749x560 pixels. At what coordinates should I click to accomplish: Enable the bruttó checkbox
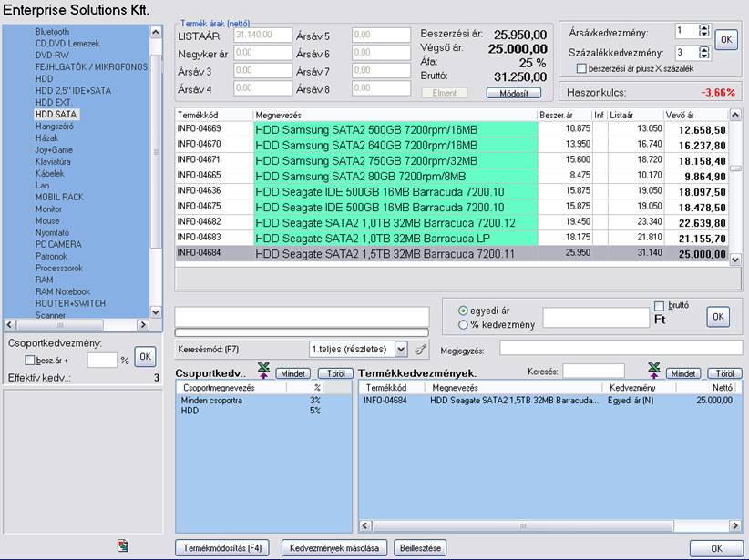click(659, 306)
